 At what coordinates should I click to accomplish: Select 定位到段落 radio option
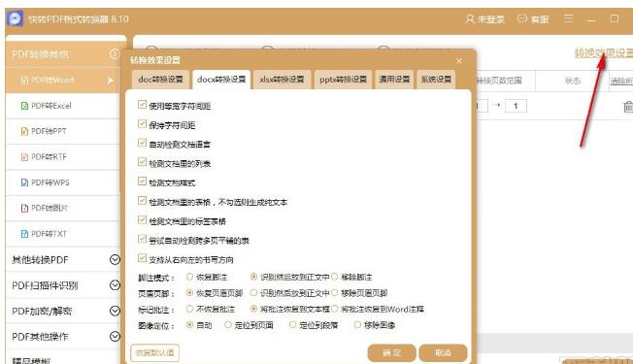(x=292, y=325)
